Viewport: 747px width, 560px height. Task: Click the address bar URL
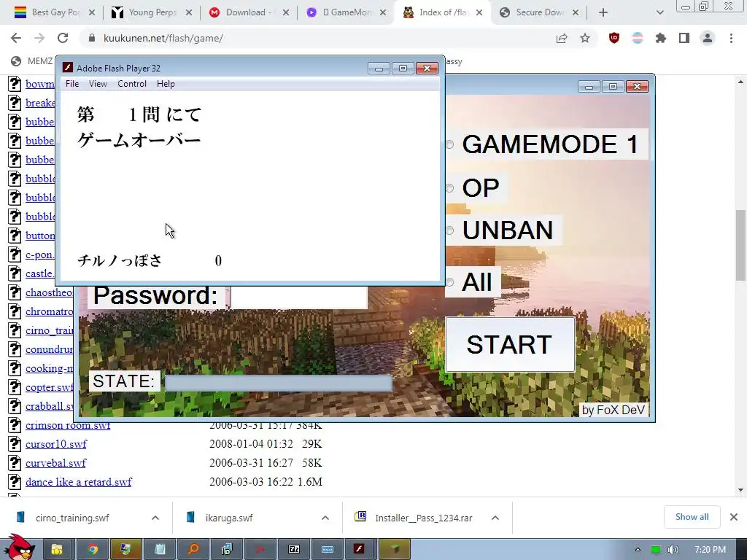[x=163, y=38]
